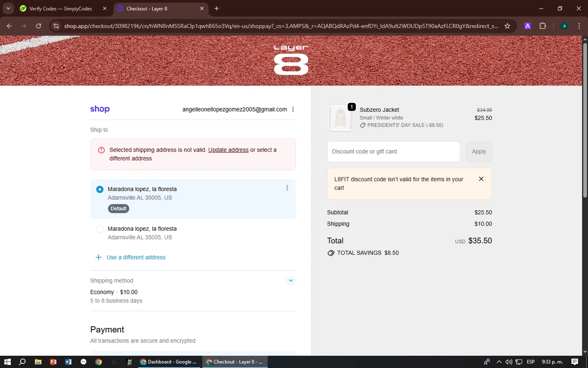Image resolution: width=588 pixels, height=368 pixels.
Task: Click the plus icon for new address
Action: (x=98, y=257)
